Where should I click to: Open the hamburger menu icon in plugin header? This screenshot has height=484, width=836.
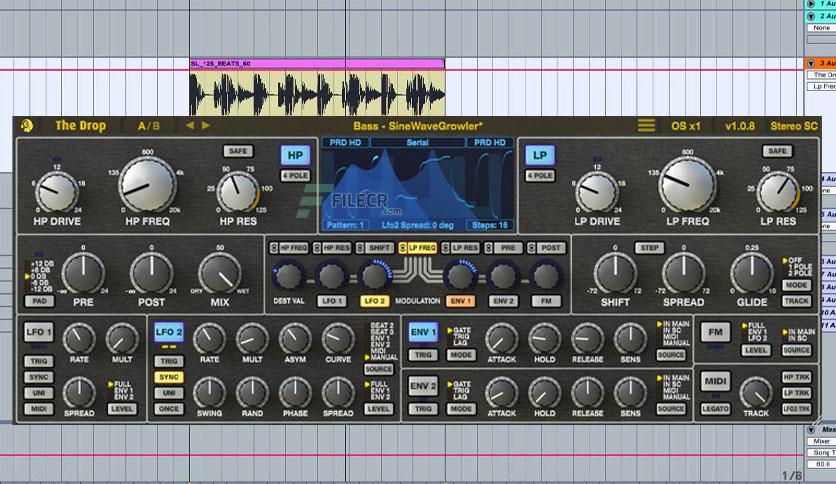click(646, 126)
